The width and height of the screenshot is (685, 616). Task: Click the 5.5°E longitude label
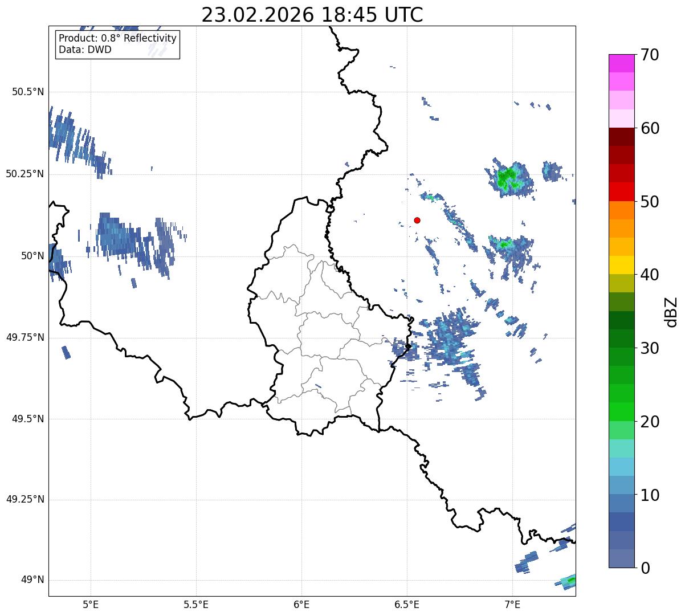coord(196,604)
